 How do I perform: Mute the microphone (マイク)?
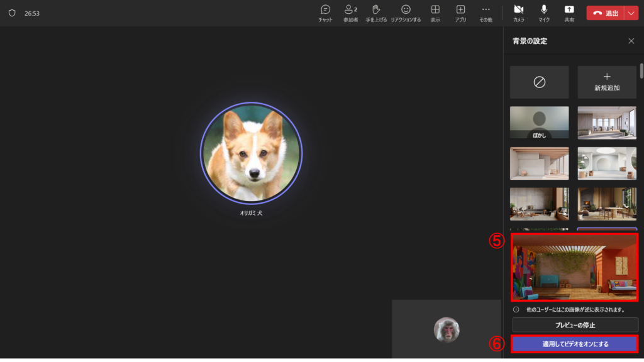coord(544,13)
